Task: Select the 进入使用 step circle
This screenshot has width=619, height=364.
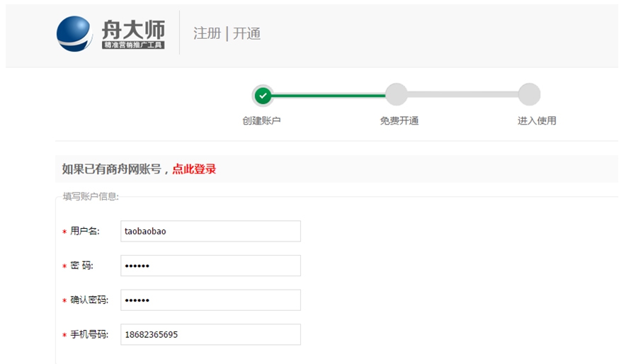Action: (x=529, y=94)
